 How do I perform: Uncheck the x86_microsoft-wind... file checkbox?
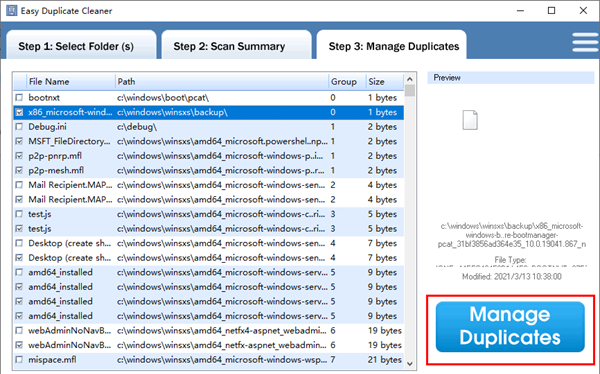click(x=19, y=112)
